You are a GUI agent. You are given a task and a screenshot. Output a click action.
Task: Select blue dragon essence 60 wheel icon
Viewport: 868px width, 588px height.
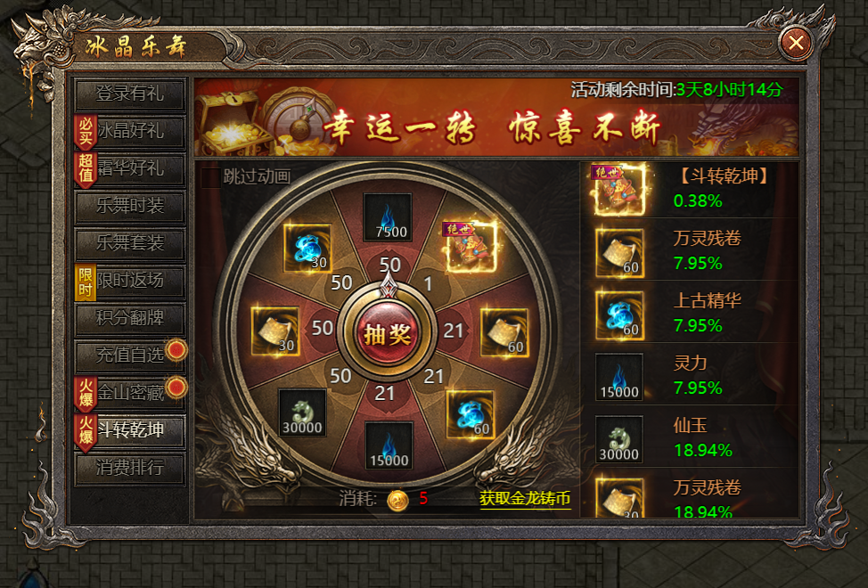[x=470, y=413]
